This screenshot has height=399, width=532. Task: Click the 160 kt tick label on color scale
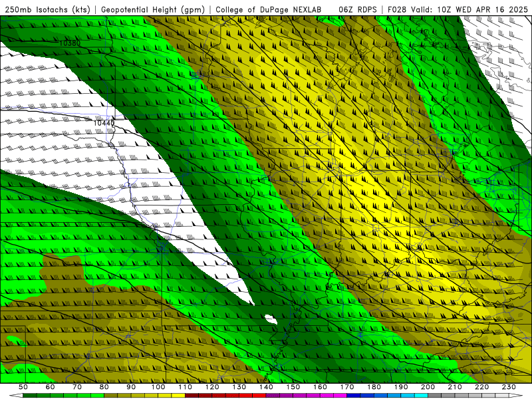pos(320,387)
